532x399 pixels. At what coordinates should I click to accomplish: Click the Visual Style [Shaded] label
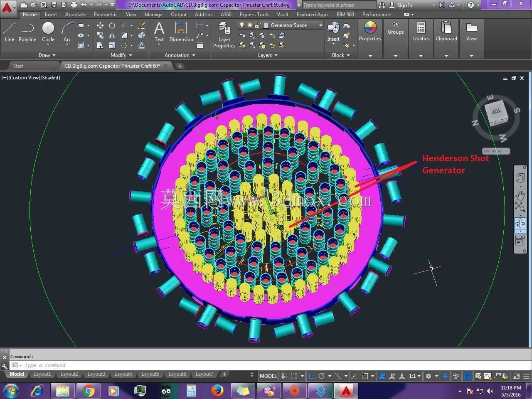50,78
